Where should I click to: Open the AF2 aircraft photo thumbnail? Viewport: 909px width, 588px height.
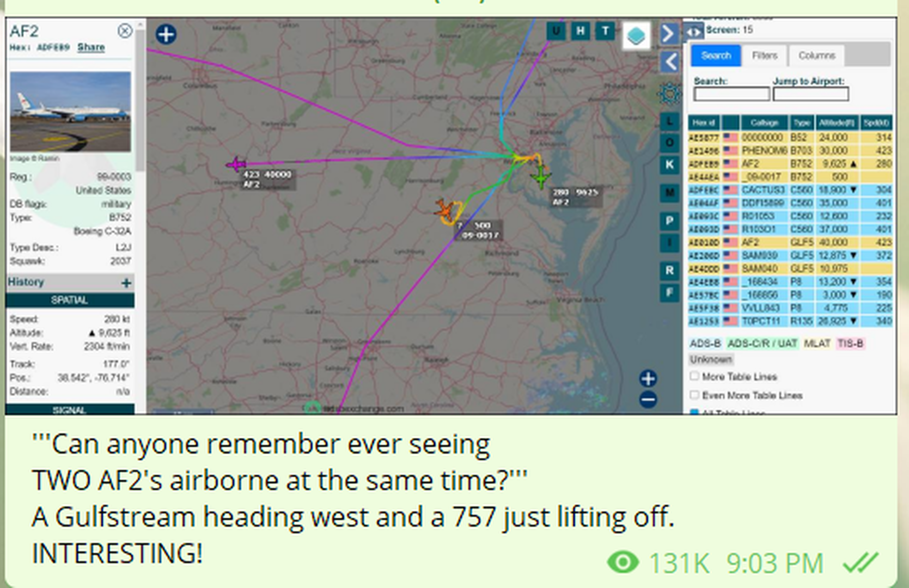pyautogui.click(x=71, y=112)
